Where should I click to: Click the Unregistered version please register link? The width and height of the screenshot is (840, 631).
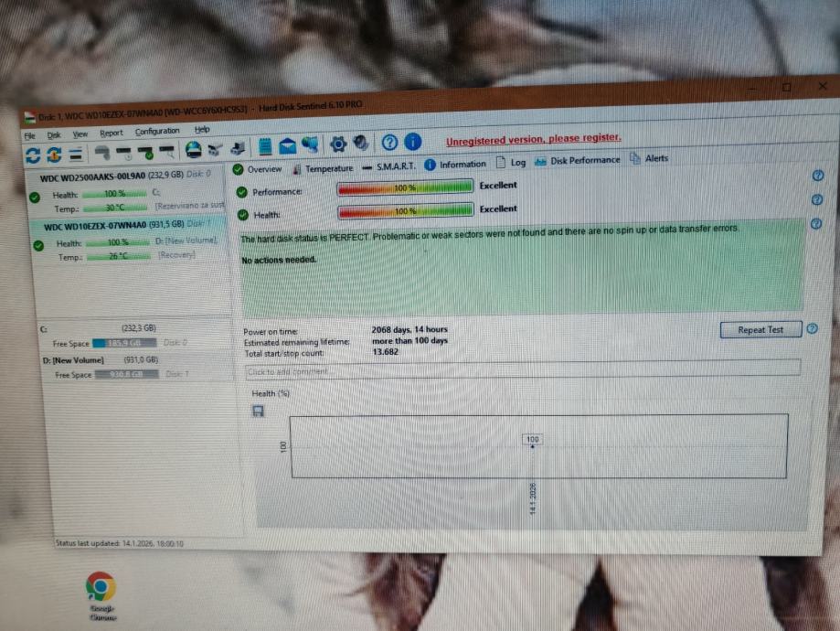tap(534, 139)
